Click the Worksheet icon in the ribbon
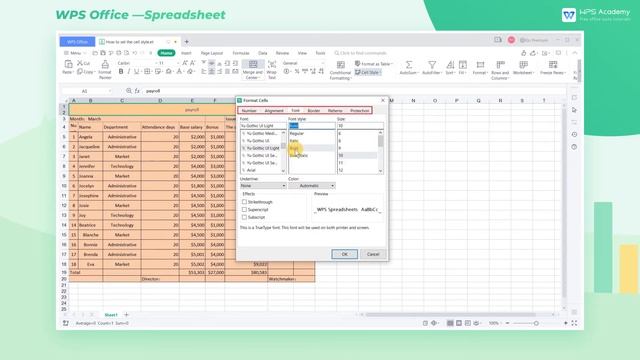This screenshot has width=640, height=360. 523,64
